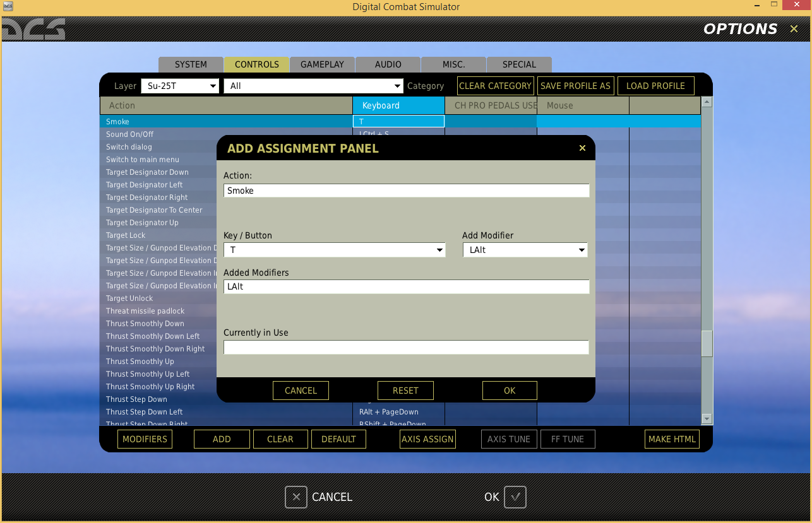Screen dimensions: 812x523
Task: Select the Target Unlock row
Action: point(158,298)
